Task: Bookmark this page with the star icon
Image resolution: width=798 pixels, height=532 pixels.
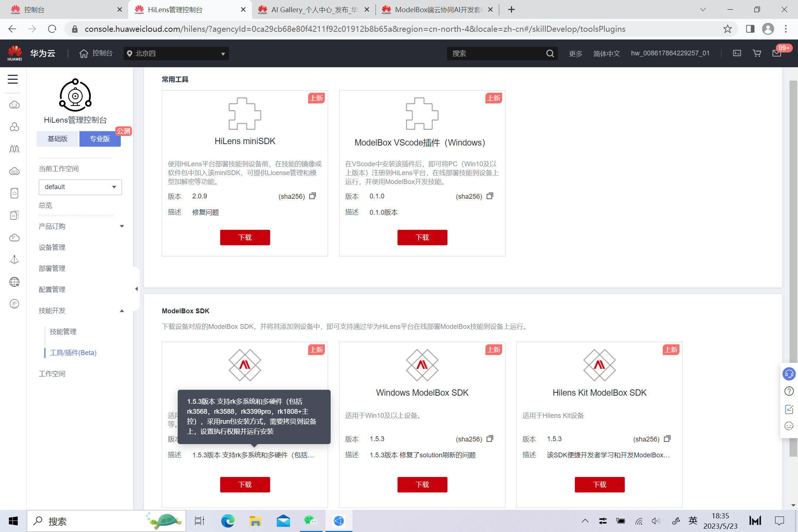Action: click(727, 29)
